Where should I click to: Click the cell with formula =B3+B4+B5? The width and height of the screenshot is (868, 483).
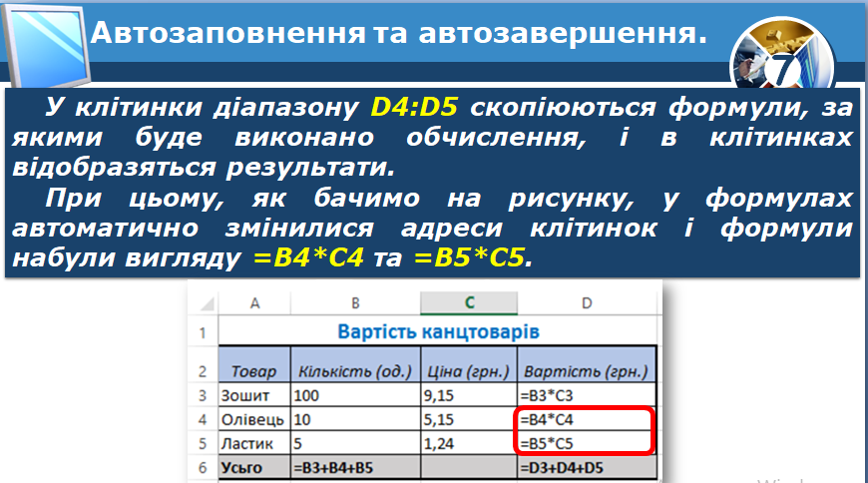[x=355, y=467]
